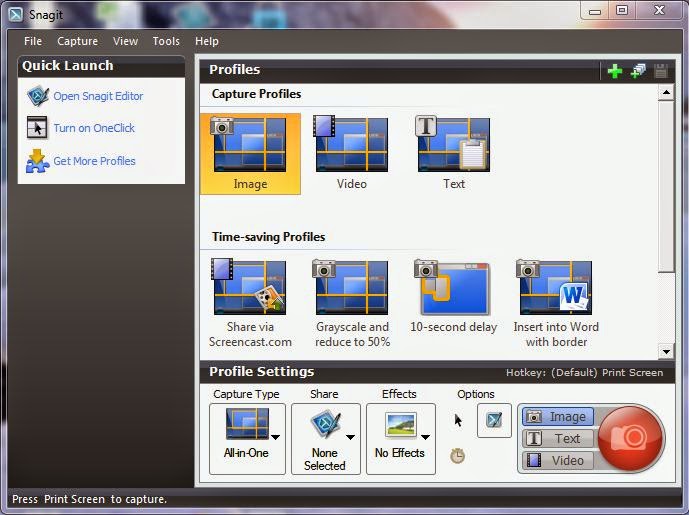Expand the Capture Type dropdown arrow

(x=276, y=437)
